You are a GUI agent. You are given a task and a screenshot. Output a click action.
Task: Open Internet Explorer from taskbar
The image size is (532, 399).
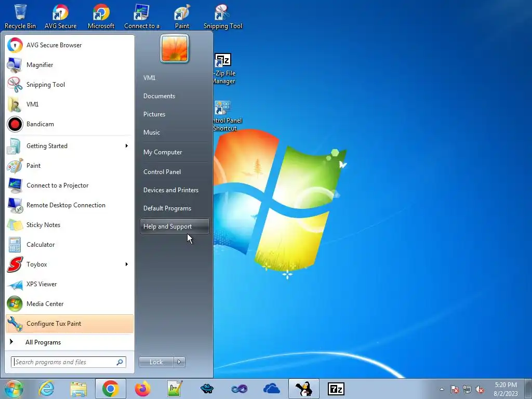(x=46, y=389)
